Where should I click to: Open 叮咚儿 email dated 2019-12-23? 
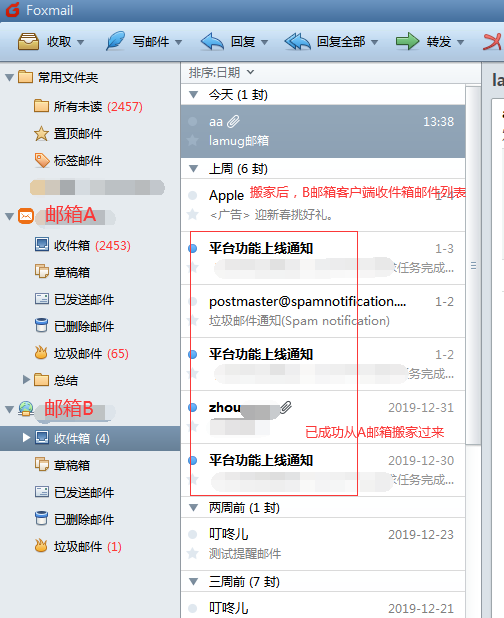coord(323,544)
